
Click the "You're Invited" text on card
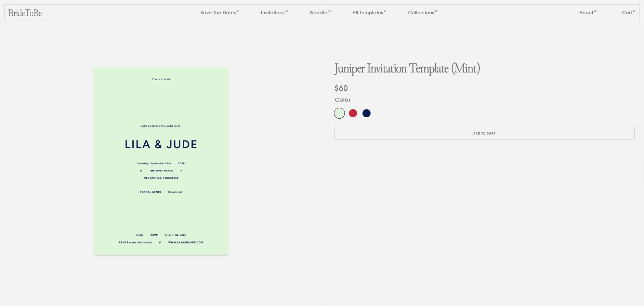pyautogui.click(x=161, y=79)
